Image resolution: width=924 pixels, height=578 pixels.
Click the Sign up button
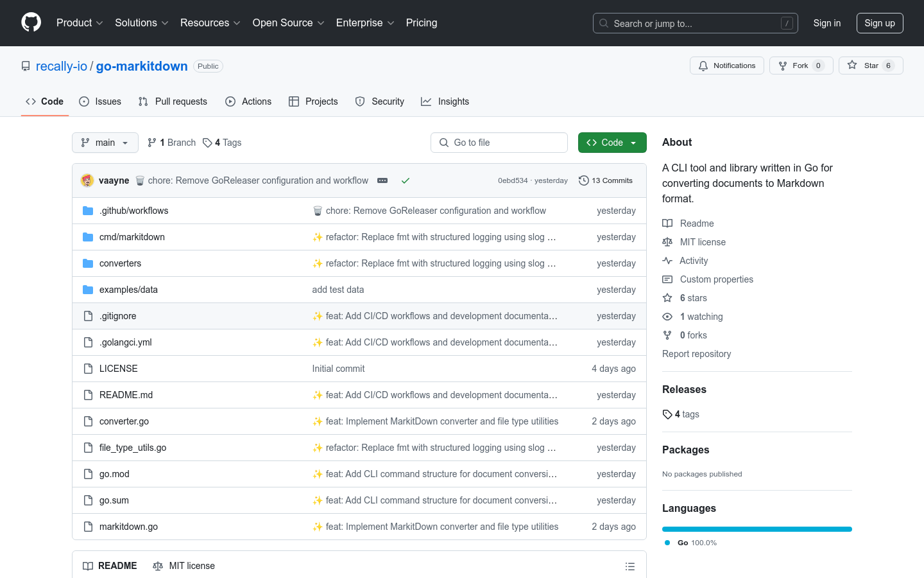[880, 23]
